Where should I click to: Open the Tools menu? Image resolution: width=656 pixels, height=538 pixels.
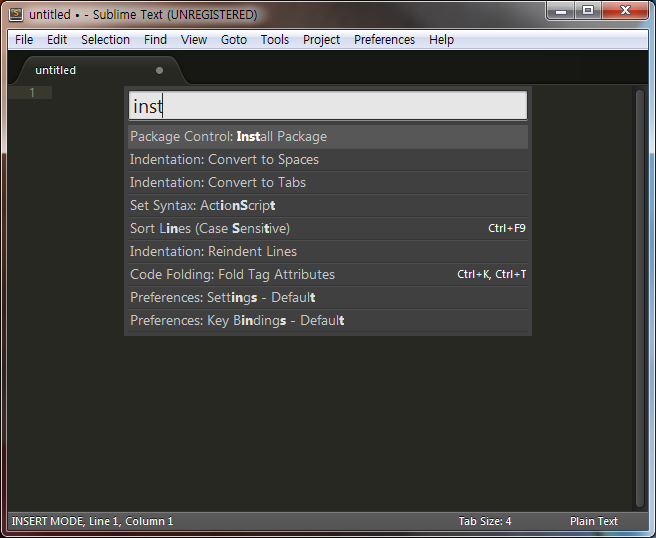[275, 40]
